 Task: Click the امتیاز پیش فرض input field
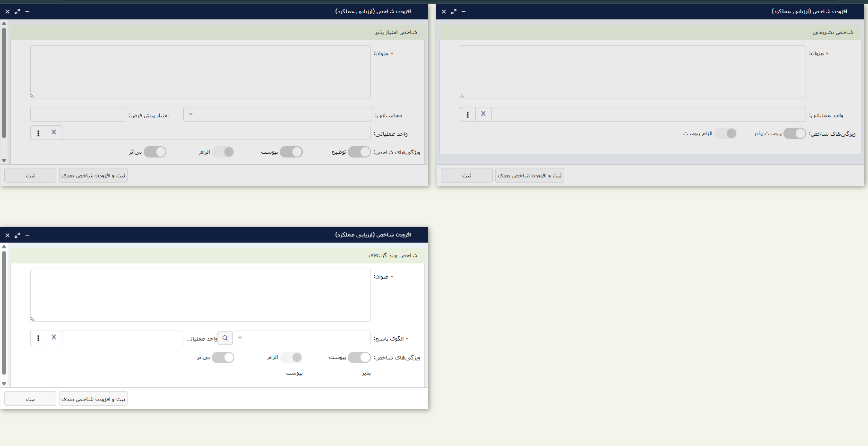pos(78,114)
